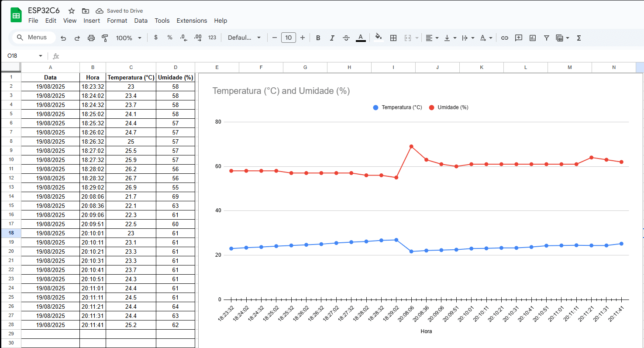Expand the horizontal align dropdown
The image size is (644, 348).
432,38
